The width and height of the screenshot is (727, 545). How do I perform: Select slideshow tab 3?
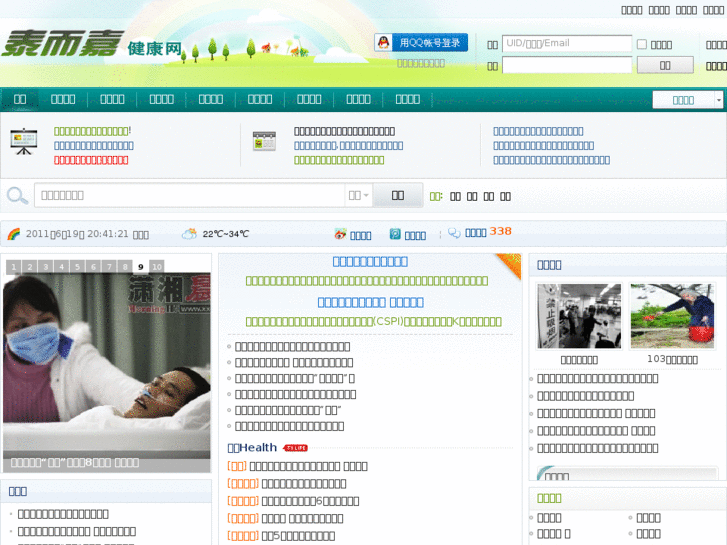pos(45,267)
